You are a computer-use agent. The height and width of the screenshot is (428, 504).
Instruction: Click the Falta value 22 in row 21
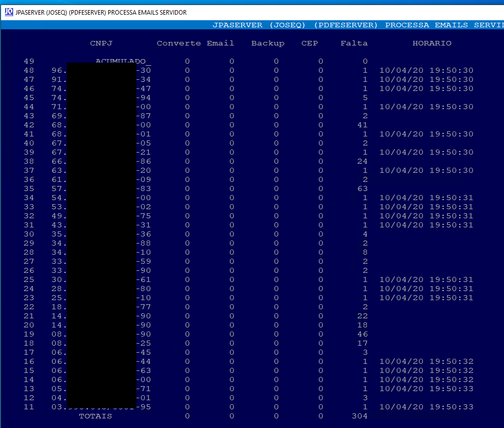coord(362,316)
